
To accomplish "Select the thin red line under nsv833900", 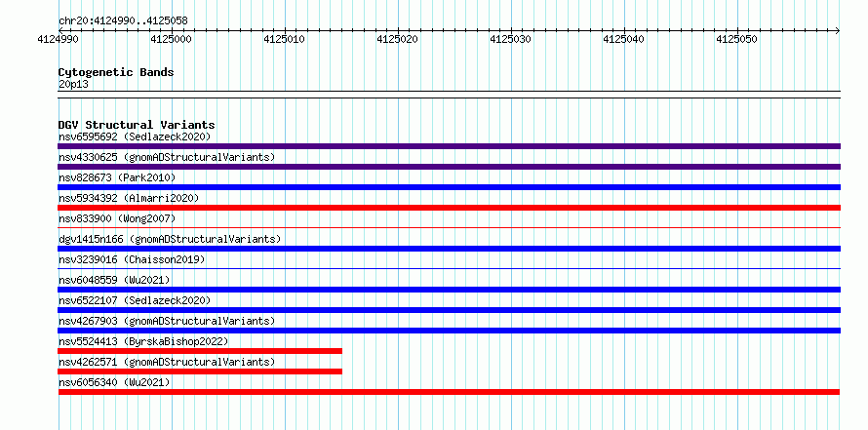I will (x=449, y=227).
